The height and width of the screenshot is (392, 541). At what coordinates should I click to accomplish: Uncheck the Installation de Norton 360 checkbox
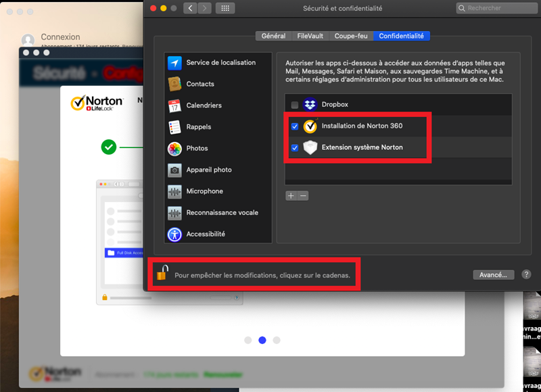(295, 126)
